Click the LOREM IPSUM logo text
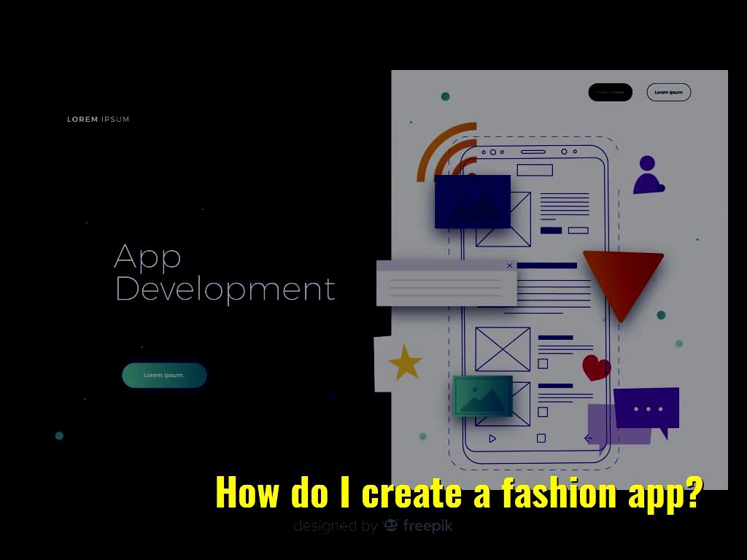The image size is (747, 560). (x=98, y=119)
